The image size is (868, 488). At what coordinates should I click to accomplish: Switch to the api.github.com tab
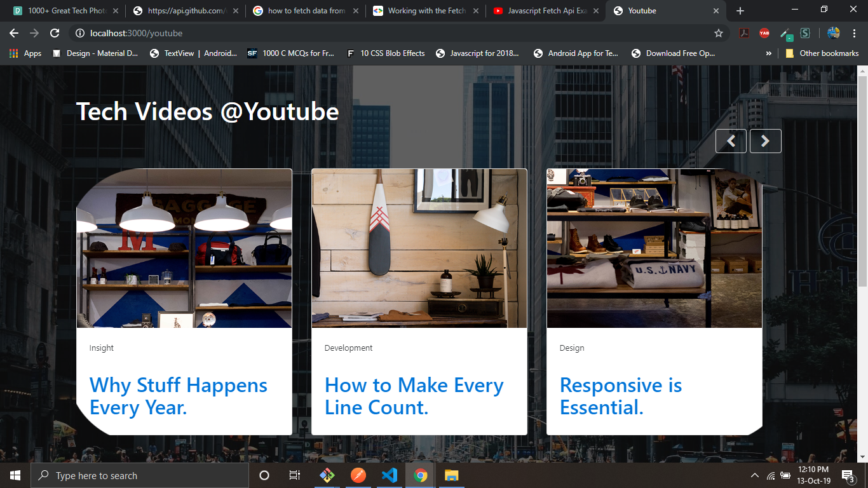(187, 11)
